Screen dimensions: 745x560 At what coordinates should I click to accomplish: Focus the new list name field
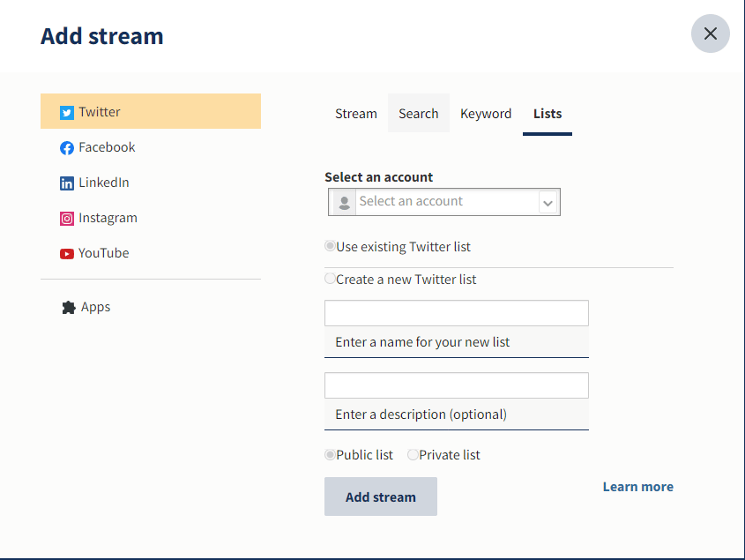point(457,313)
